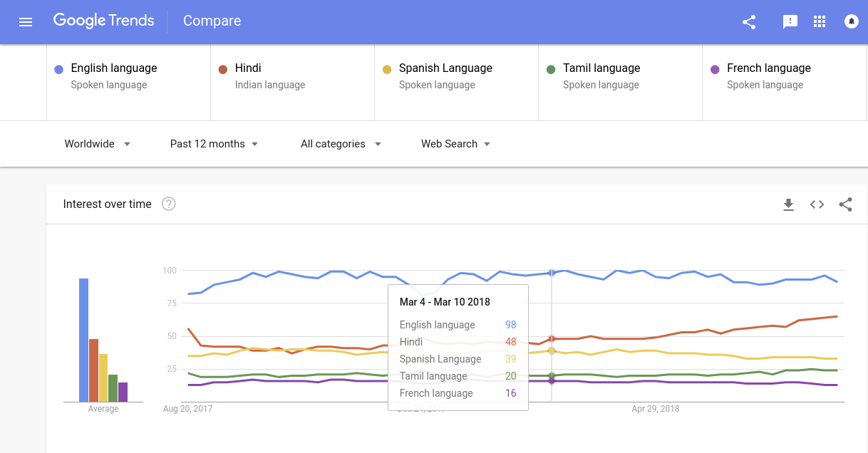Image resolution: width=868 pixels, height=453 pixels.
Task: Share the Interest over time chart
Action: [846, 205]
